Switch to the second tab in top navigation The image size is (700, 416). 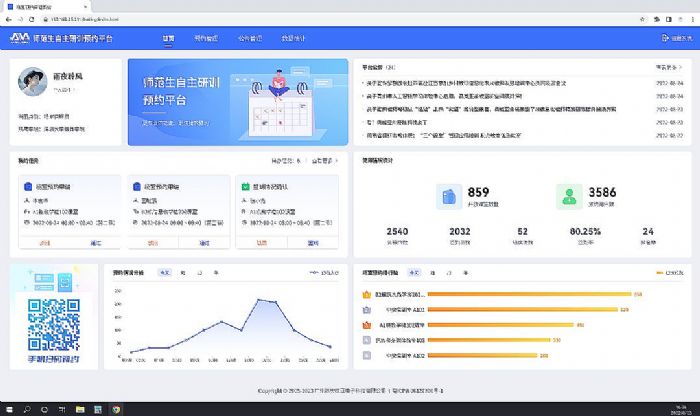click(204, 38)
